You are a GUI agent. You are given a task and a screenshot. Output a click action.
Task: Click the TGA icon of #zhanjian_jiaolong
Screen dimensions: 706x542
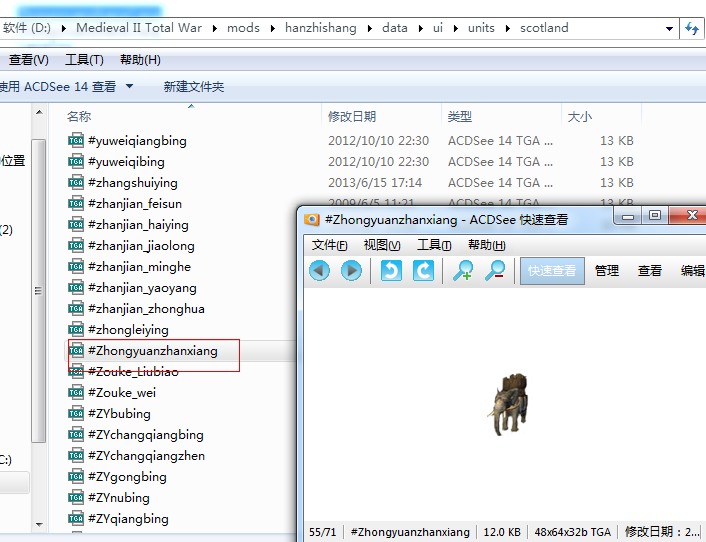point(76,245)
